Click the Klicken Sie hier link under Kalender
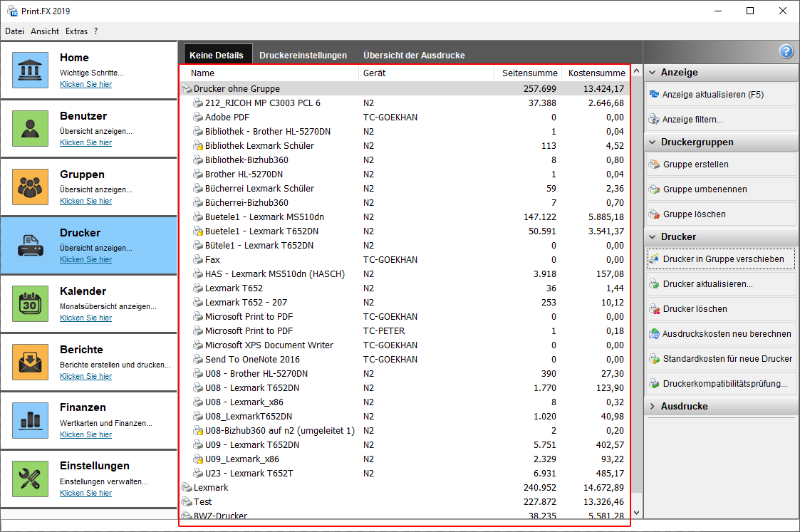Screen dimensions: 800x532 [x=85, y=318]
